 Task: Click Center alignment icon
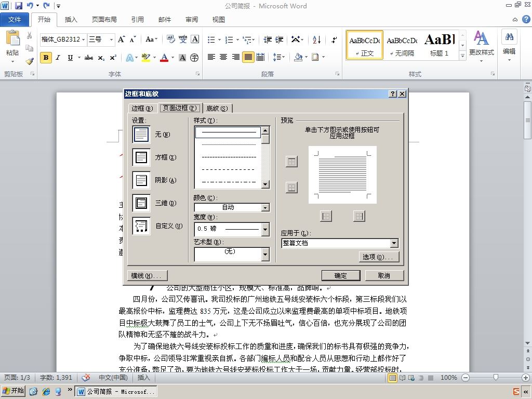[x=223, y=57]
